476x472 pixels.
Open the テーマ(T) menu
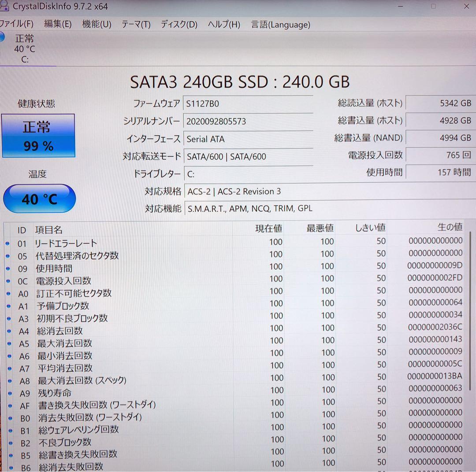[x=136, y=25]
